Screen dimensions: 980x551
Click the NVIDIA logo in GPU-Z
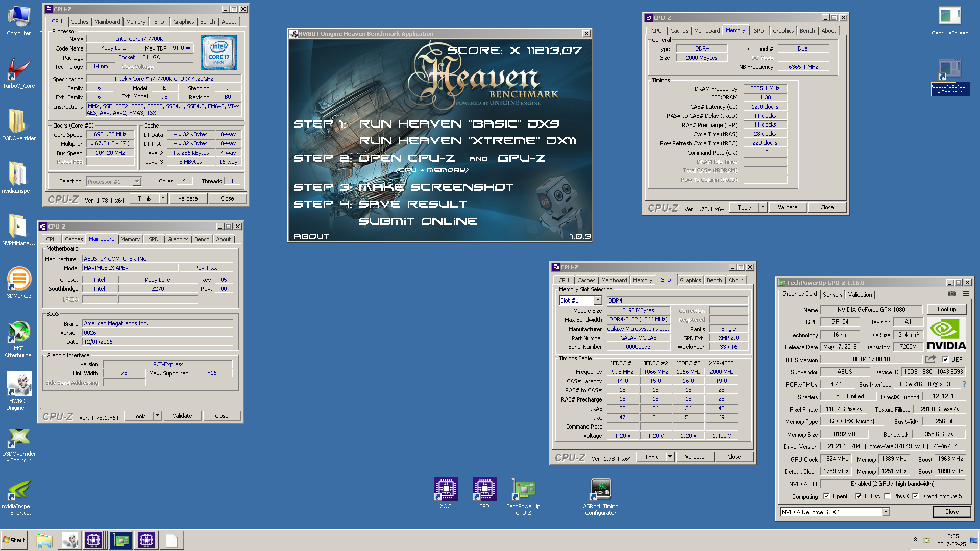(946, 334)
